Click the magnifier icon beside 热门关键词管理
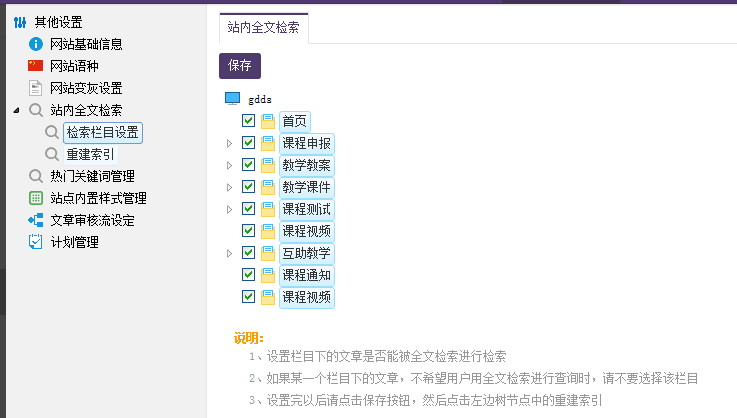 click(x=36, y=176)
